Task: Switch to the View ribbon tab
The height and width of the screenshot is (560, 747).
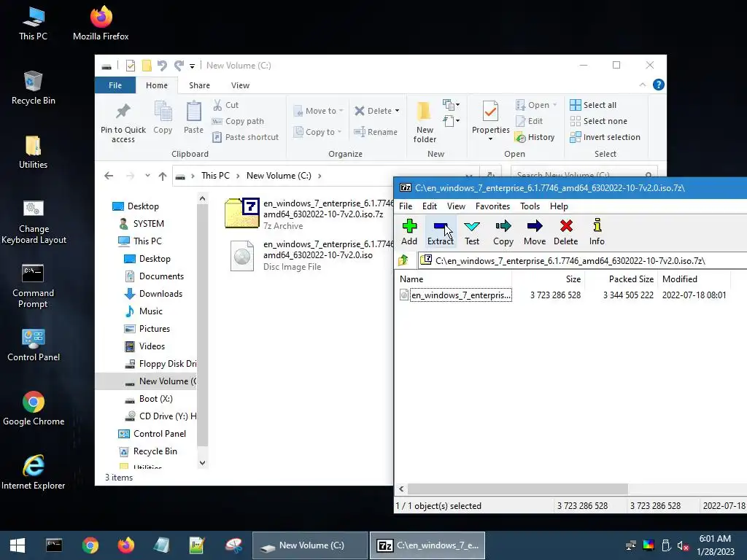Action: (240, 85)
